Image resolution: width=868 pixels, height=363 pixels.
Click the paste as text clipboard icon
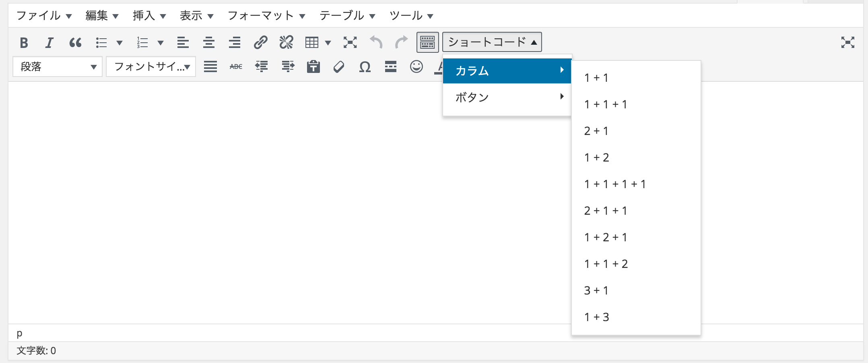point(313,66)
